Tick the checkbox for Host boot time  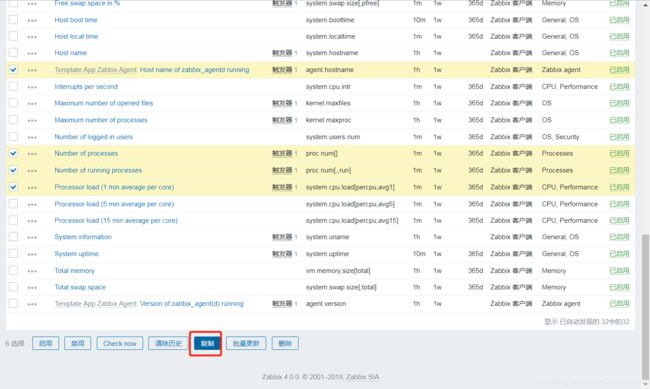pyautogui.click(x=13, y=19)
